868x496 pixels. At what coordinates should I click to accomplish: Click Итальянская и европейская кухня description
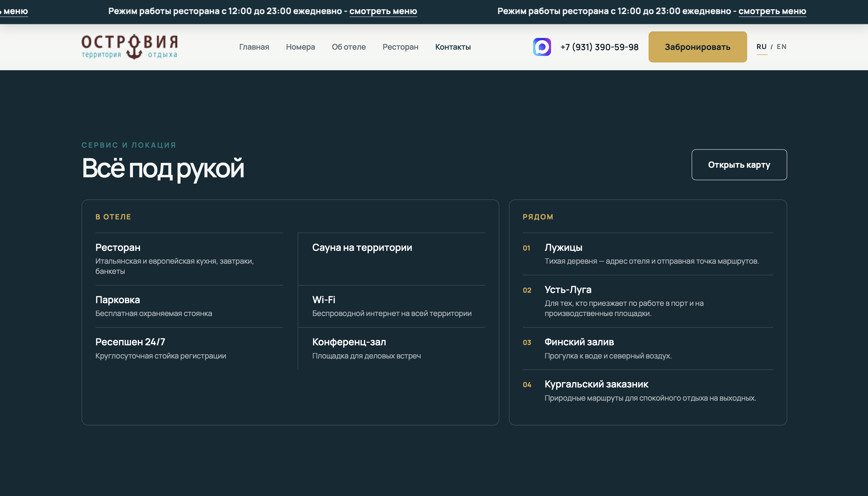[x=174, y=266]
